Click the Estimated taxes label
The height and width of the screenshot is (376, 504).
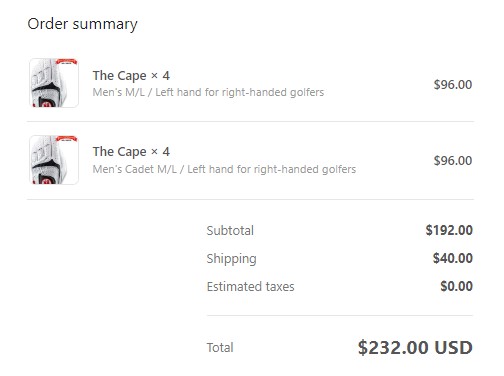point(250,287)
